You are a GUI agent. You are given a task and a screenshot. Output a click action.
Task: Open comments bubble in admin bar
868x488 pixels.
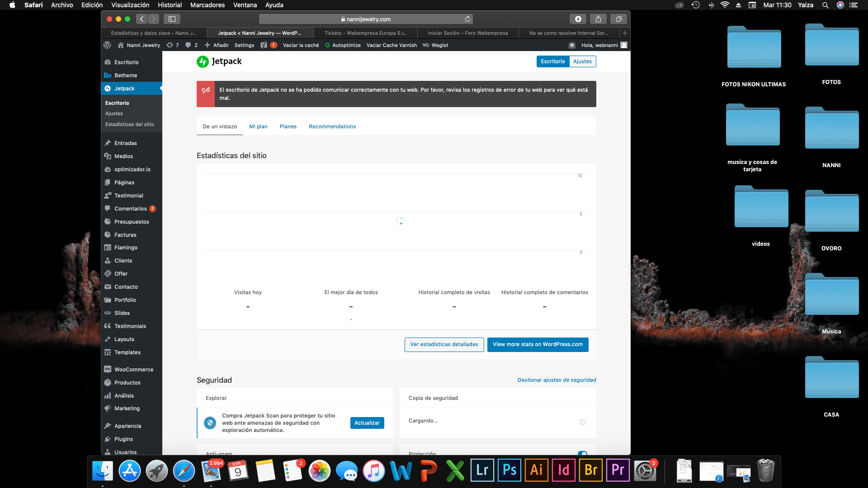point(191,45)
